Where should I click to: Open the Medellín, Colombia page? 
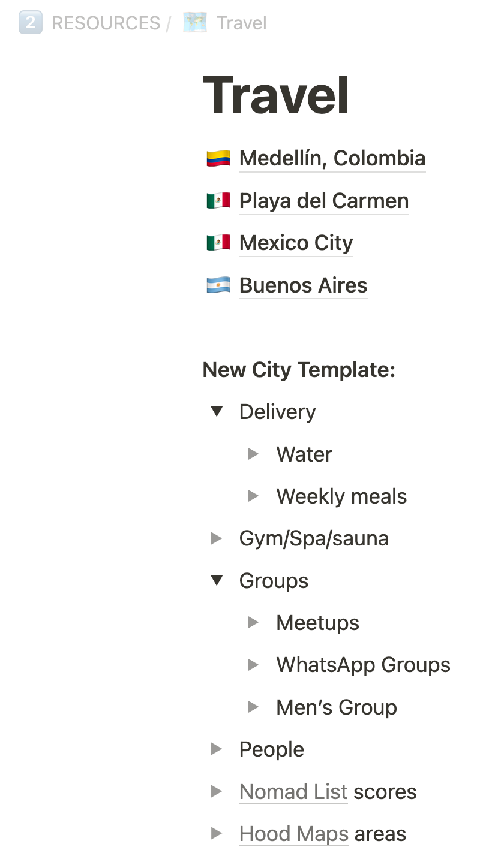(332, 158)
